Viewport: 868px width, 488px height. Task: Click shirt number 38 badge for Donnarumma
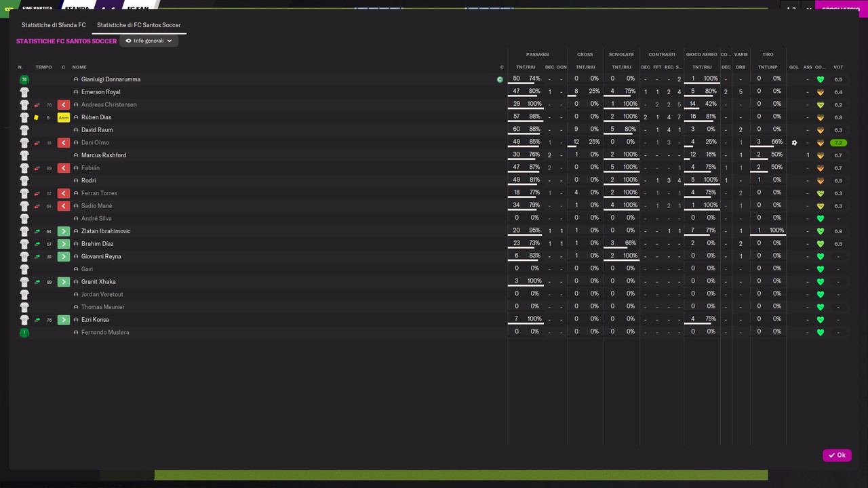click(x=24, y=79)
